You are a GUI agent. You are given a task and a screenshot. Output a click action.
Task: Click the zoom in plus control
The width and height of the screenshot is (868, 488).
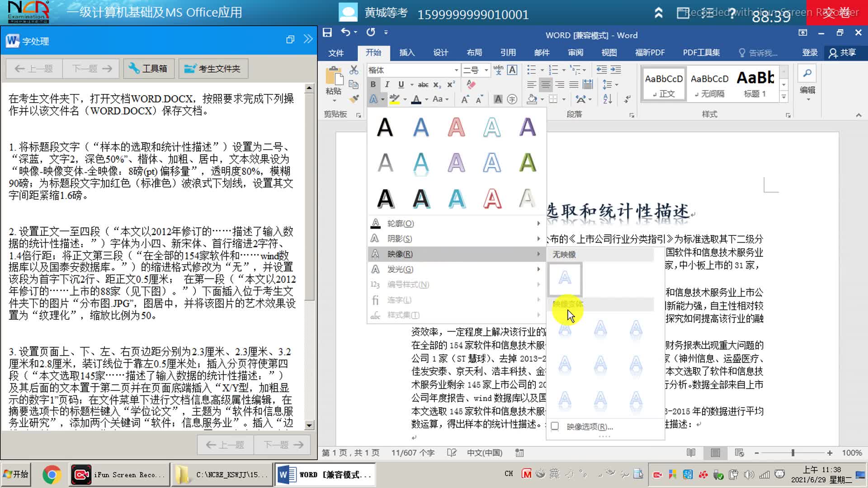[x=829, y=453]
